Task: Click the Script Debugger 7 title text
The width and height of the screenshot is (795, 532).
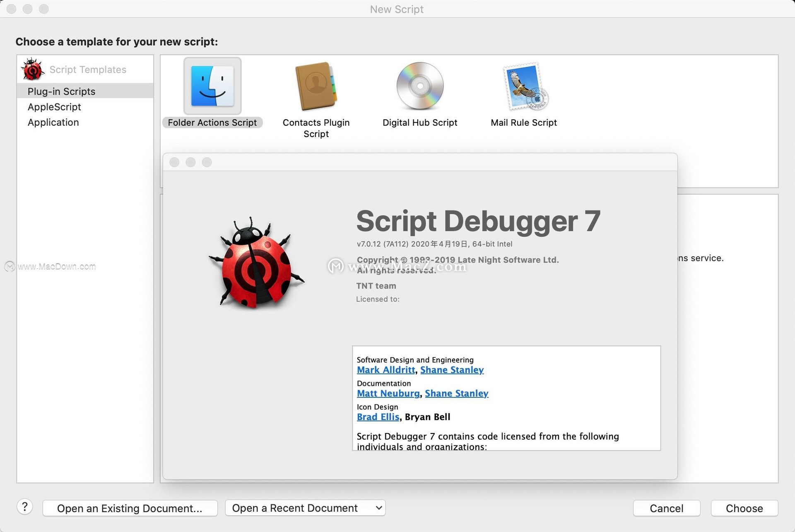Action: click(x=478, y=221)
